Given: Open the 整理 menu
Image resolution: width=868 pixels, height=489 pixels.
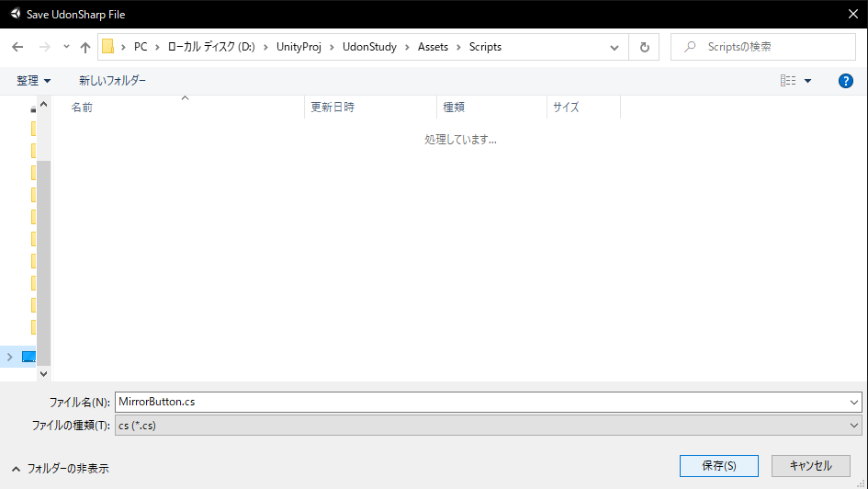Looking at the screenshot, I should tap(34, 81).
